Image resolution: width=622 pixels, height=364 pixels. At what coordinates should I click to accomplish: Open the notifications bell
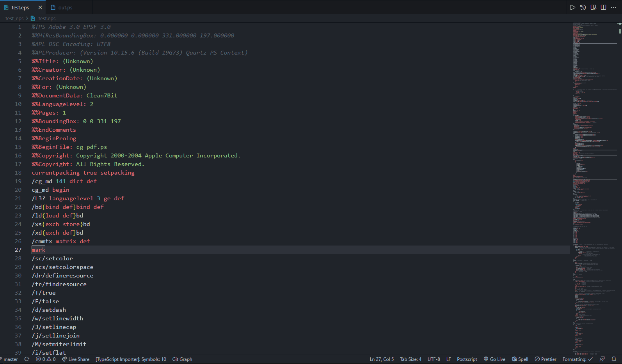click(x=614, y=359)
